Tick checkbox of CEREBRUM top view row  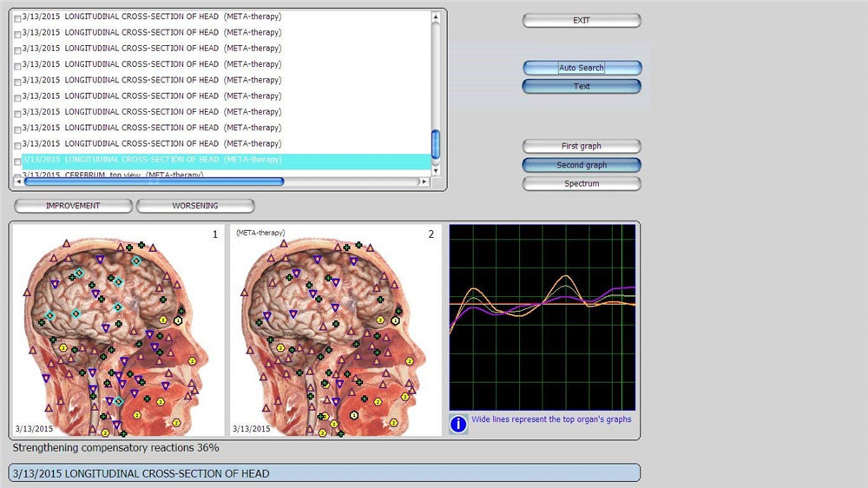(18, 175)
